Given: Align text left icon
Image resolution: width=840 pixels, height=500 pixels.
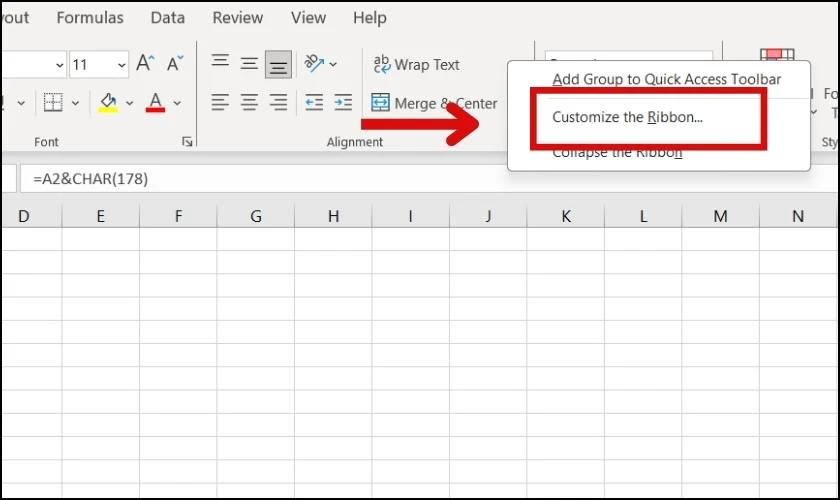Looking at the screenshot, I should coord(220,102).
